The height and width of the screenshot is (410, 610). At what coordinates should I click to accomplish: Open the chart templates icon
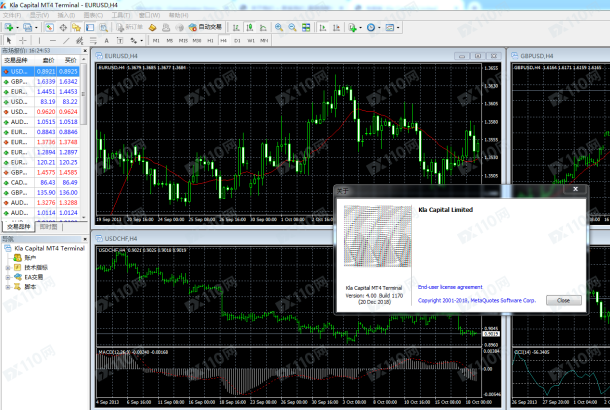(x=389, y=27)
